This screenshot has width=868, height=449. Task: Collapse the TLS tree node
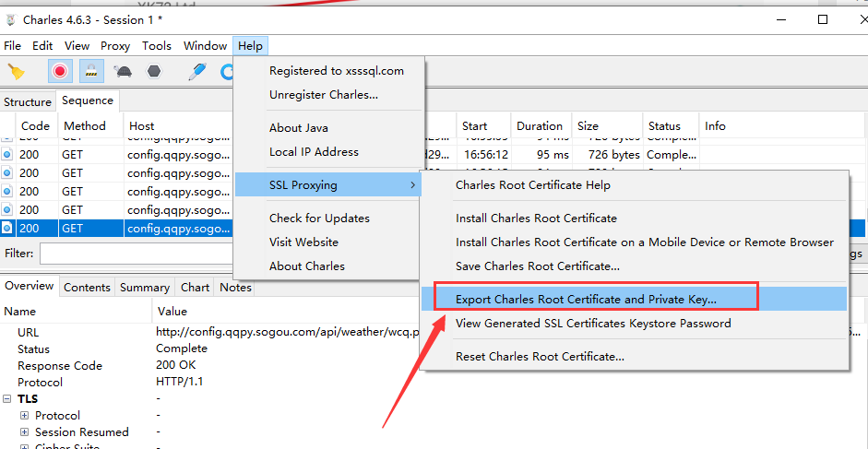pos(8,399)
